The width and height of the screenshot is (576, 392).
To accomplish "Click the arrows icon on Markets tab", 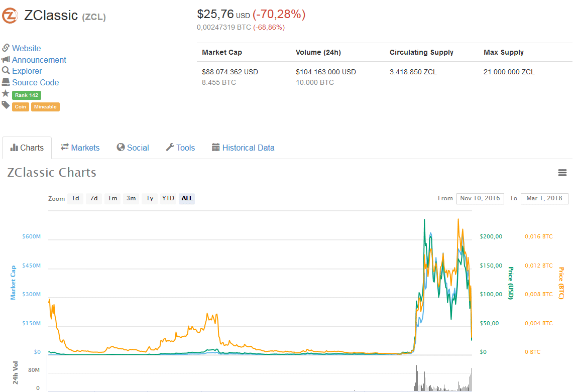I will click(x=65, y=147).
